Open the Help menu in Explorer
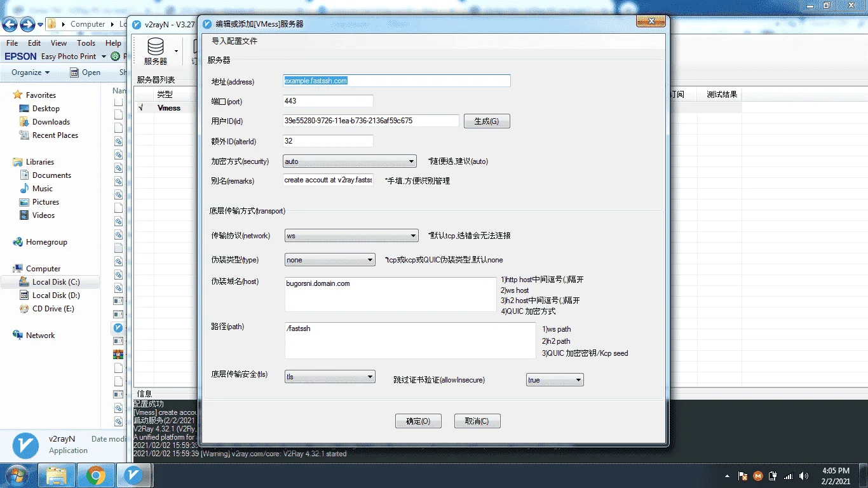This screenshot has width=868, height=488. 113,43
